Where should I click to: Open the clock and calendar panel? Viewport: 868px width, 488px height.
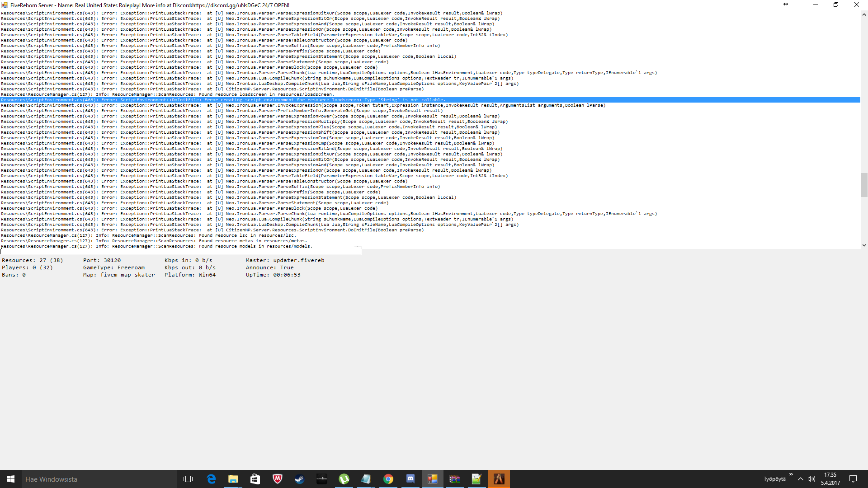click(x=830, y=479)
